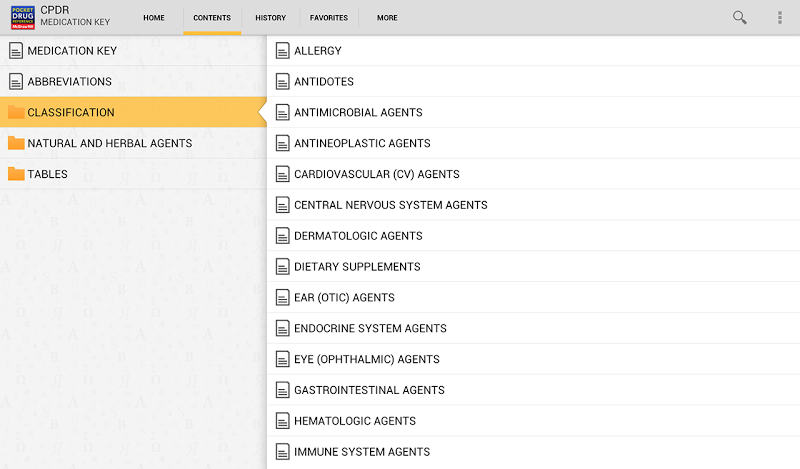The width and height of the screenshot is (800, 469).
Task: Open Eye (Ophthalmic) Agents entry
Action: click(x=366, y=359)
